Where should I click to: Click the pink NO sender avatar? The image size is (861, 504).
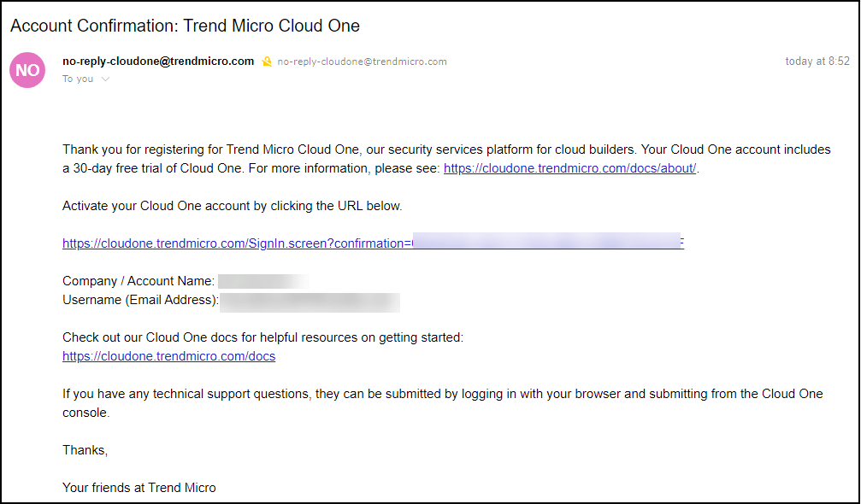pyautogui.click(x=27, y=70)
